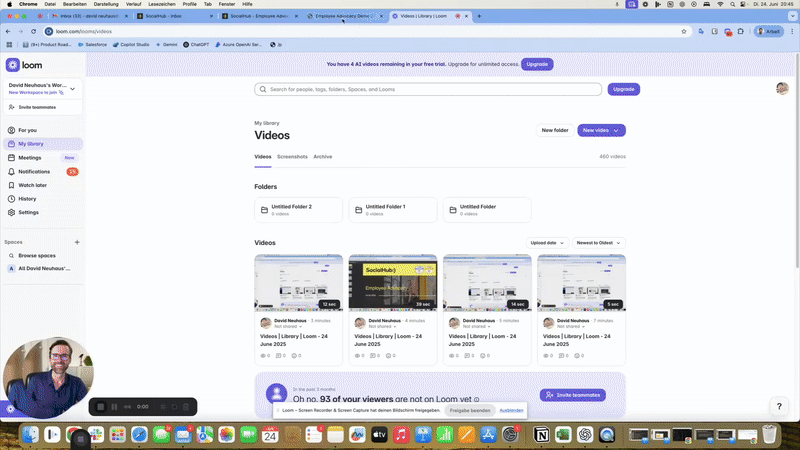Image resolution: width=800 pixels, height=450 pixels.
Task: Open Notion from the Dock
Action: pos(541,435)
